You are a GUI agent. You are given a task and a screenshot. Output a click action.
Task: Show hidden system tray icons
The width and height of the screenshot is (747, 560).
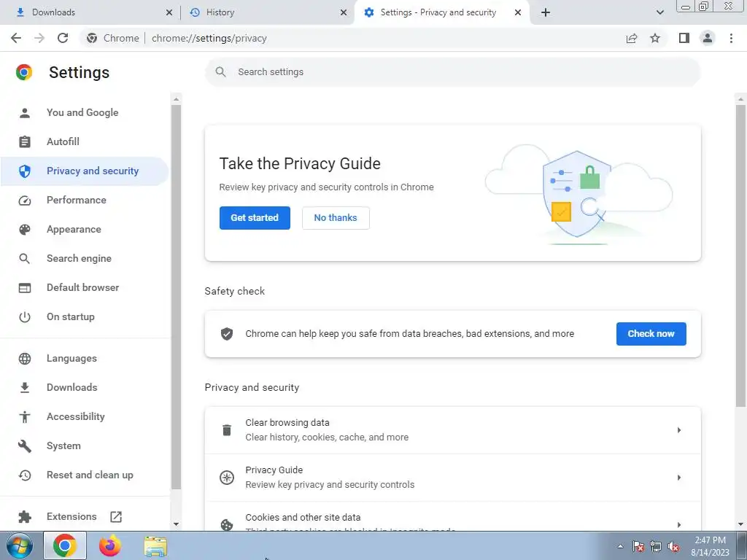tap(620, 546)
